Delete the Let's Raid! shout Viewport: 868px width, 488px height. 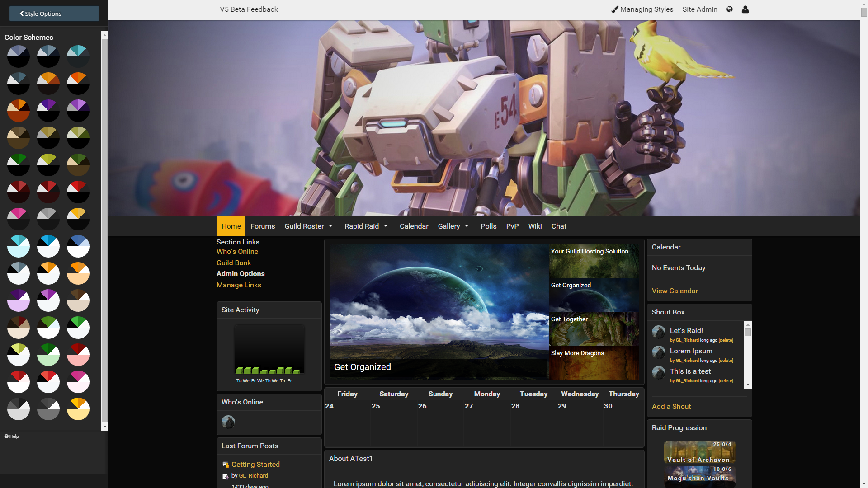pos(726,340)
